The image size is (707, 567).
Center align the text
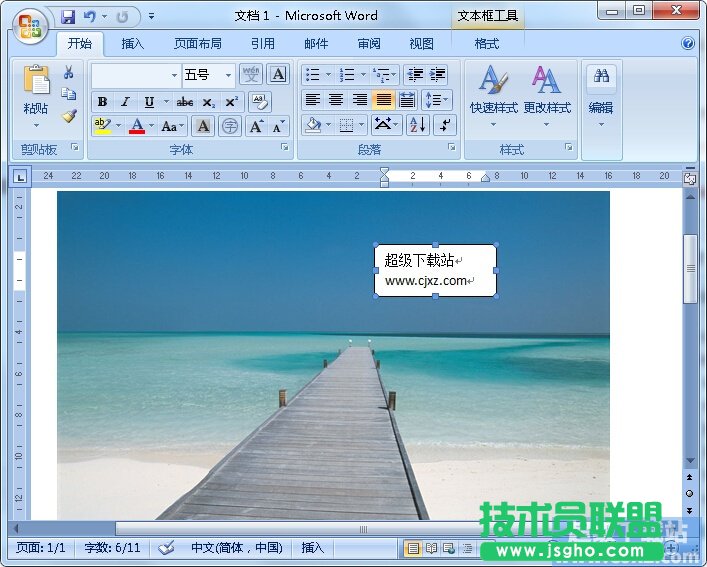tap(336, 100)
